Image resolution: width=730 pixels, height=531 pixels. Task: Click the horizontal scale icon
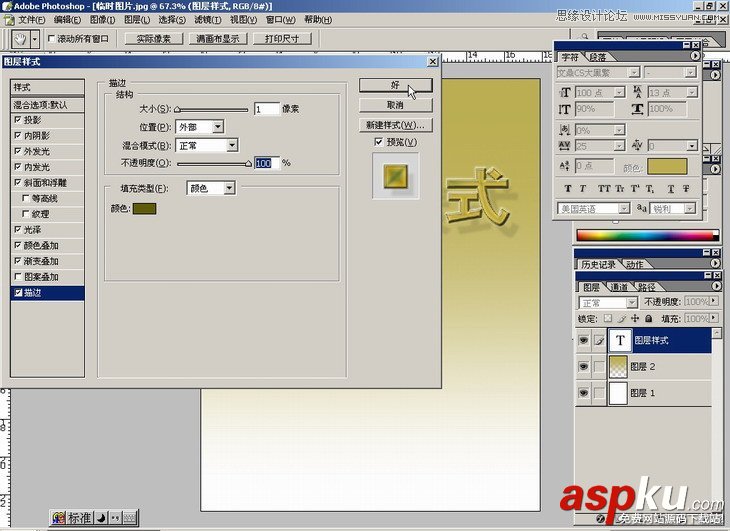tap(637, 109)
